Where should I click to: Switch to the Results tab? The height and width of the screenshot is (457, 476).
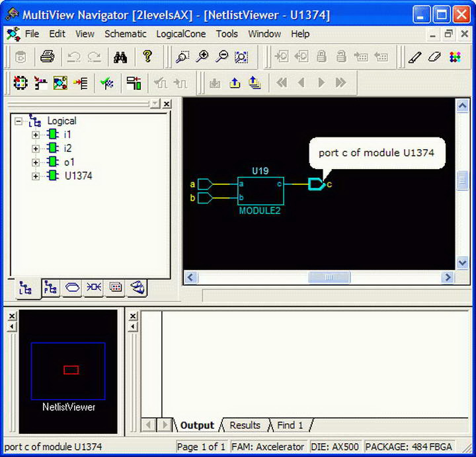(x=245, y=425)
